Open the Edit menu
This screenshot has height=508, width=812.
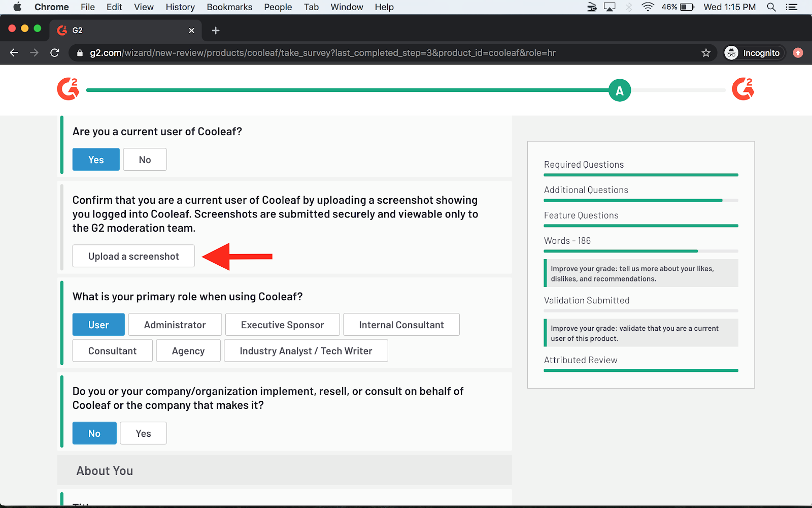[x=114, y=7]
